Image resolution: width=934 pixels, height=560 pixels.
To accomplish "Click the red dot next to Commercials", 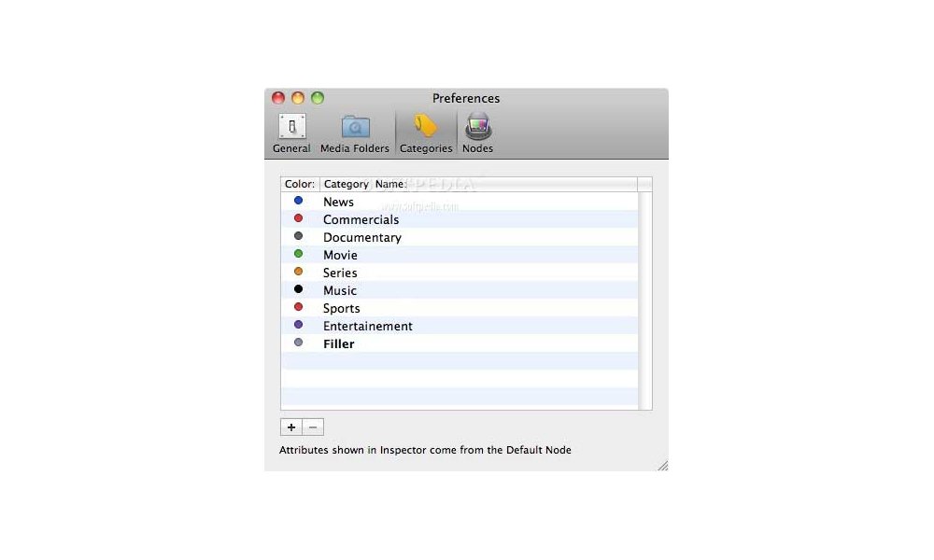I will click(299, 217).
